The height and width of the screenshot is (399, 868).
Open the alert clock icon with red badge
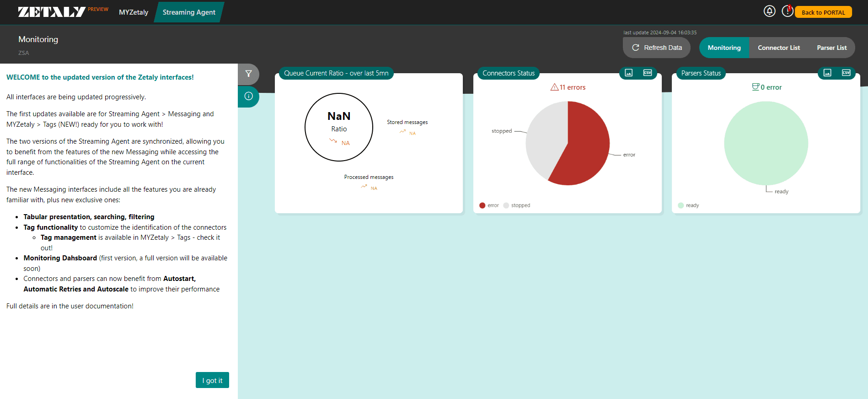[x=788, y=11]
